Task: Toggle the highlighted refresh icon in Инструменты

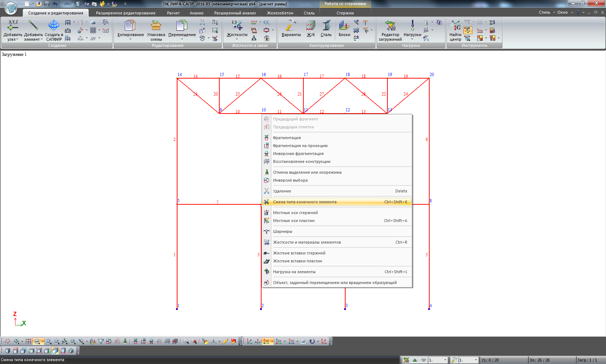Action: 467,30
